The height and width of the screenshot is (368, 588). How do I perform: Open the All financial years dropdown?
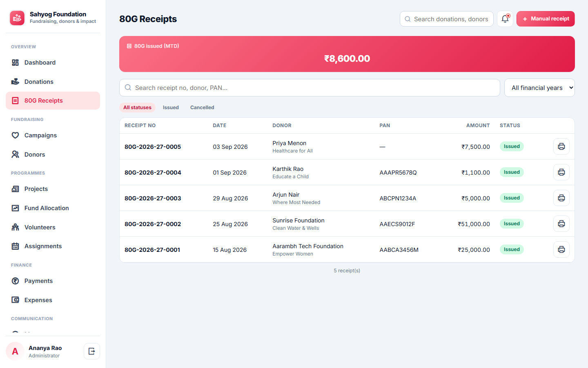[539, 88]
